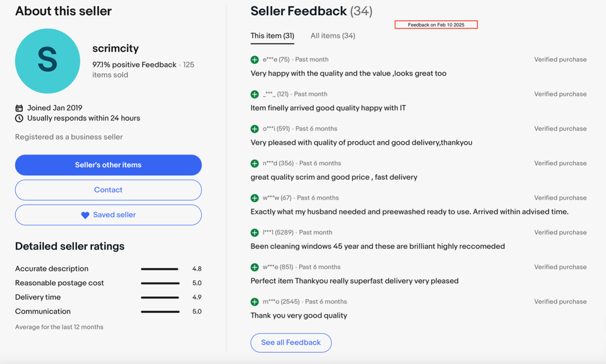The width and height of the screenshot is (606, 364).
Task: Select the This item (31) tab
Action: [x=272, y=36]
